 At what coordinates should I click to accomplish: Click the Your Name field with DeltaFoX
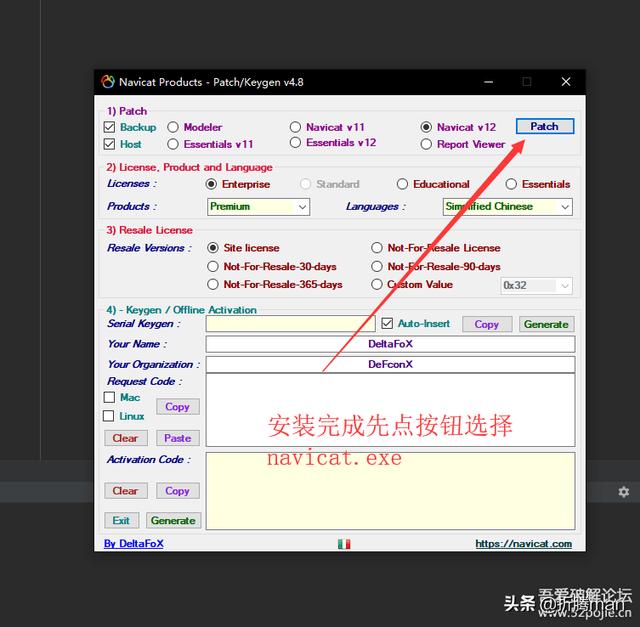pos(390,344)
